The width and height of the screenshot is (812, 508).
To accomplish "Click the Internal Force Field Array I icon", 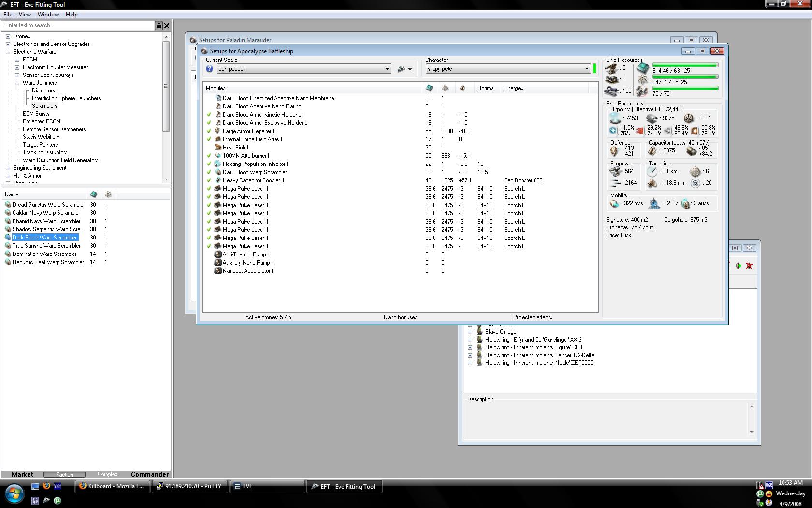I will click(218, 139).
